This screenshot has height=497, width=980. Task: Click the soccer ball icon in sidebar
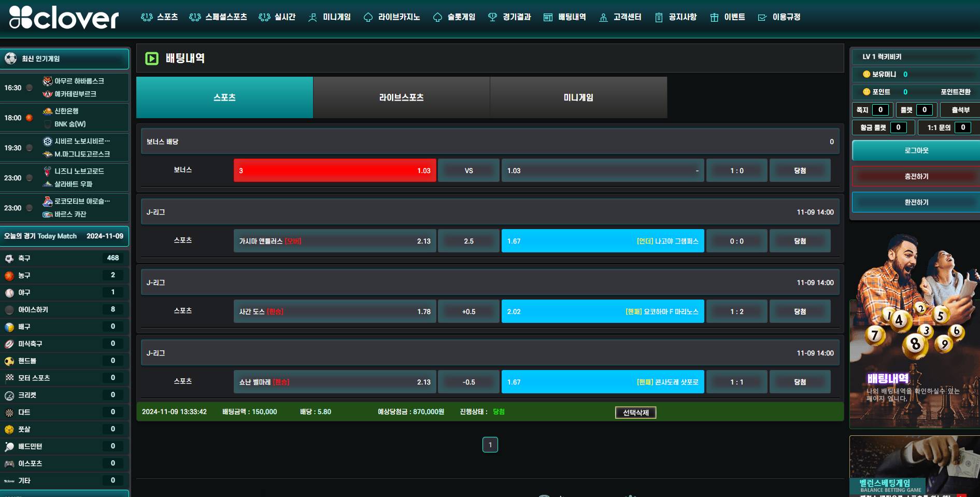(9, 258)
